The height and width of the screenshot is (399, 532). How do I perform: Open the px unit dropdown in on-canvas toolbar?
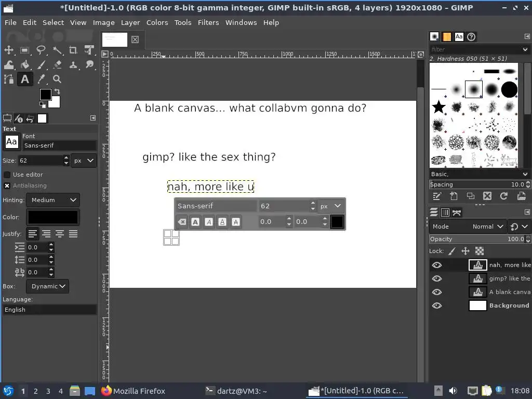click(330, 206)
